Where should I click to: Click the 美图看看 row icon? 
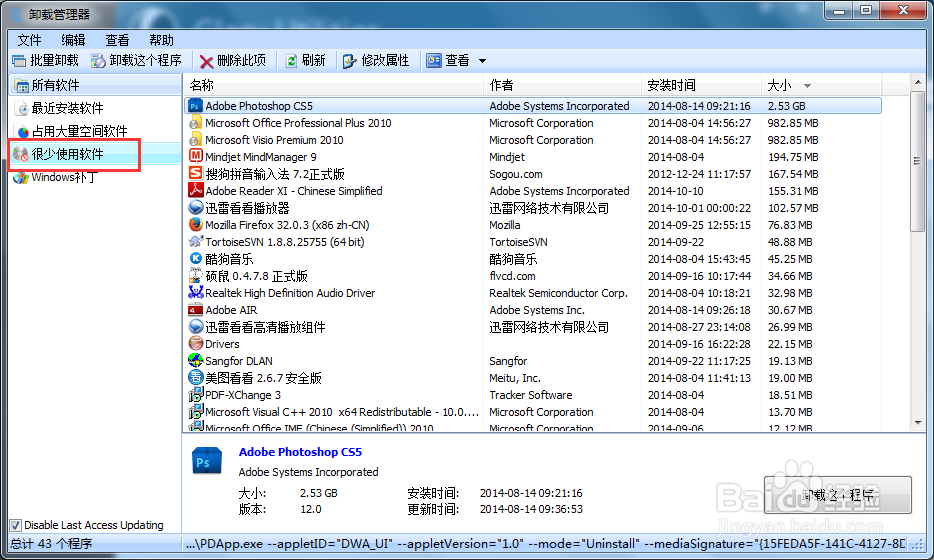[195, 378]
